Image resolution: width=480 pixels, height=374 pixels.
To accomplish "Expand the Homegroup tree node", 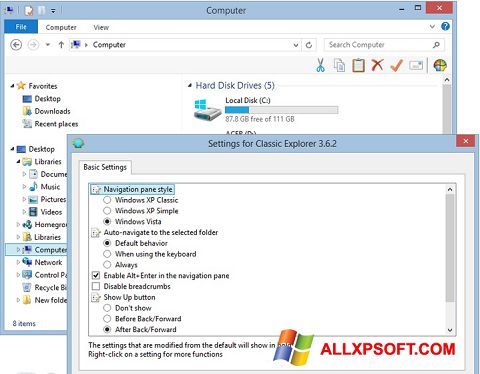I will pos(18,224).
